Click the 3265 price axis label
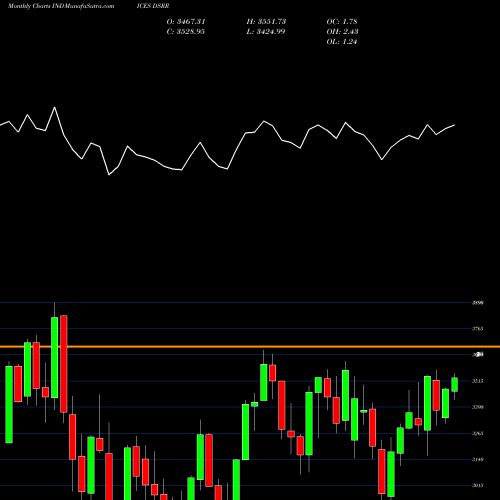 click(x=478, y=433)
